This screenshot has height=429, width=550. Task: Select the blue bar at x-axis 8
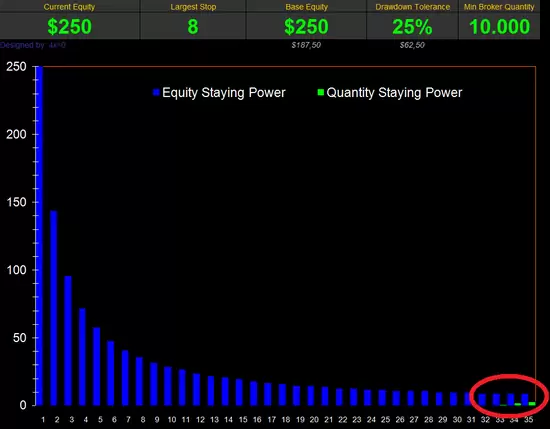coord(139,381)
